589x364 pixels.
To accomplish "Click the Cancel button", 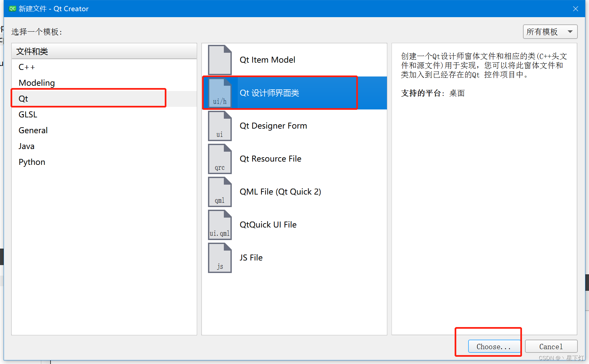I will [551, 347].
